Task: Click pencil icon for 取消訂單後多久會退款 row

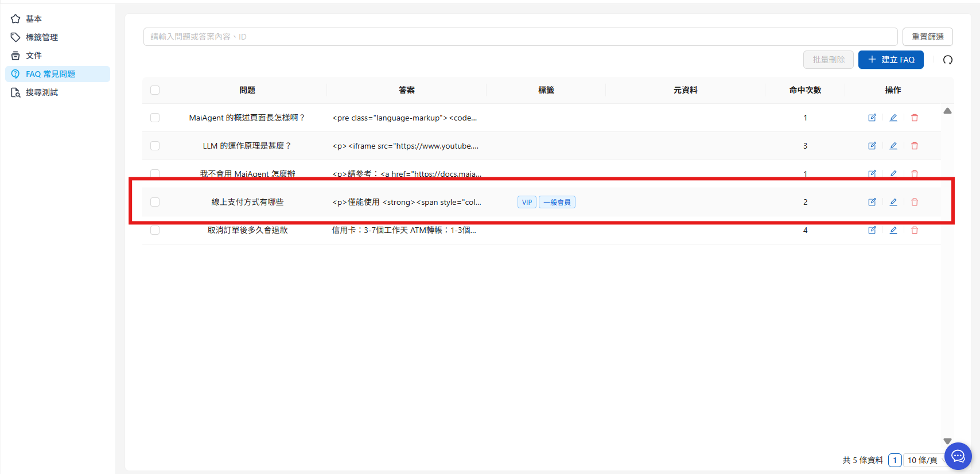Action: tap(893, 230)
